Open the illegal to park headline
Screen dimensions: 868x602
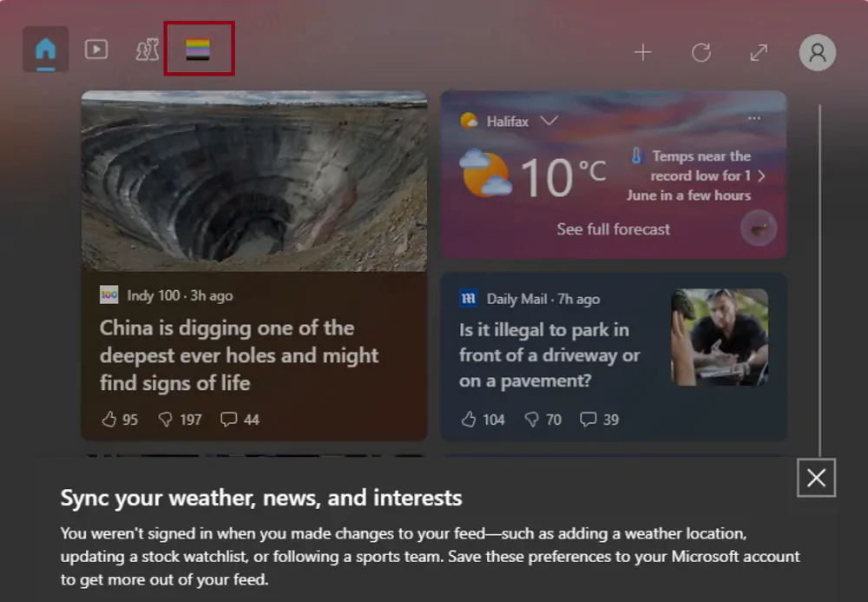[x=549, y=355]
